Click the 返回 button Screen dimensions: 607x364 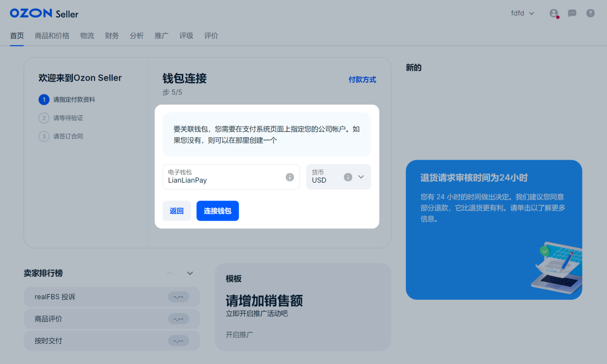(x=176, y=211)
